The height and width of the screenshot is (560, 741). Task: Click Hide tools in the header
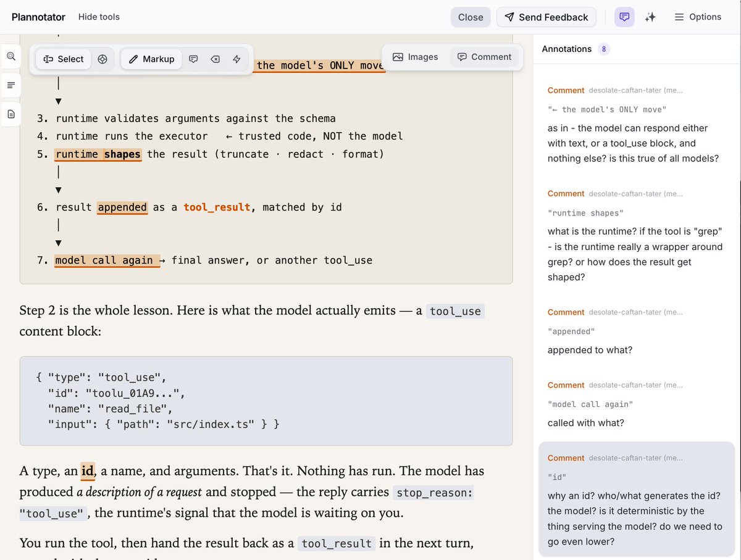click(99, 17)
